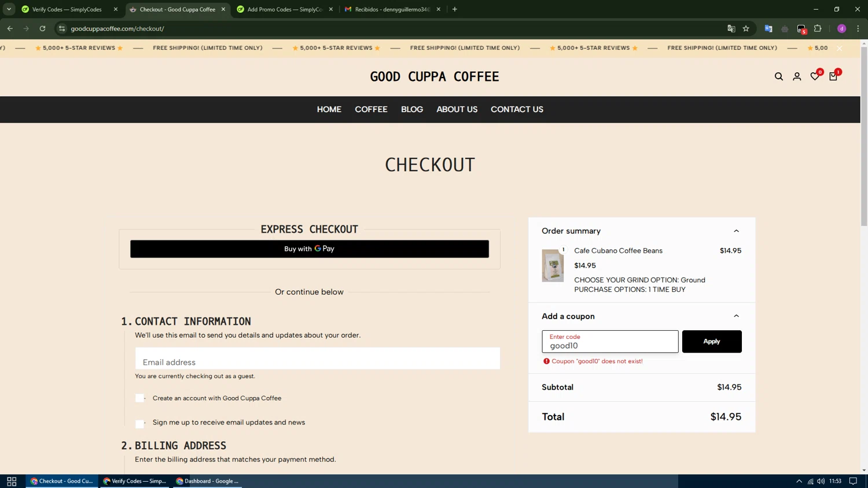The height and width of the screenshot is (488, 868).
Task: Collapse the Order summary section
Action: coord(736,231)
